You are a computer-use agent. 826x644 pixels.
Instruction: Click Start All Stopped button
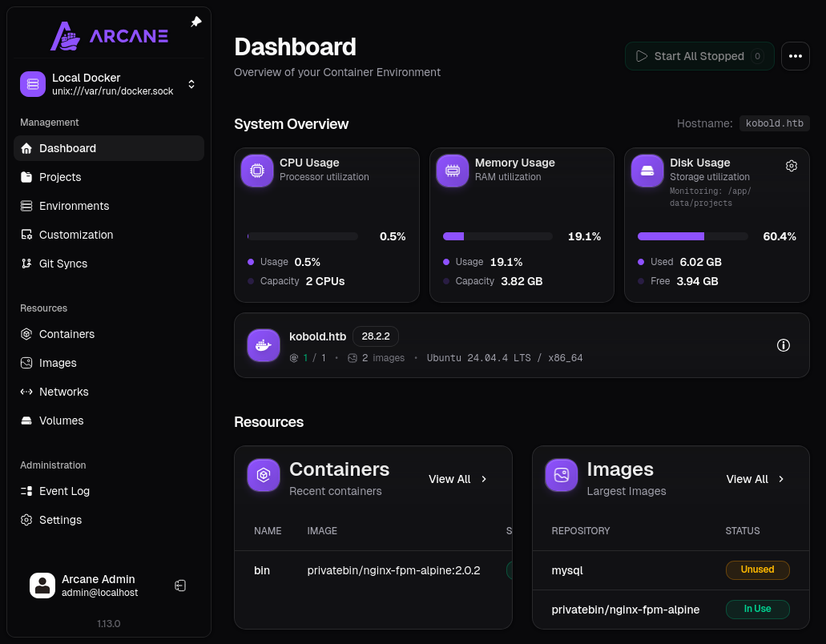[x=699, y=56]
